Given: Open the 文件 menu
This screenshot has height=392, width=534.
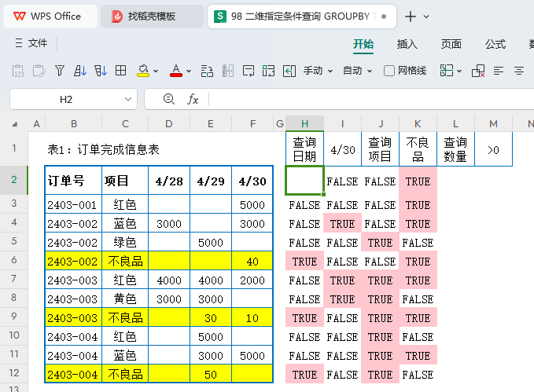Looking at the screenshot, I should 38,43.
